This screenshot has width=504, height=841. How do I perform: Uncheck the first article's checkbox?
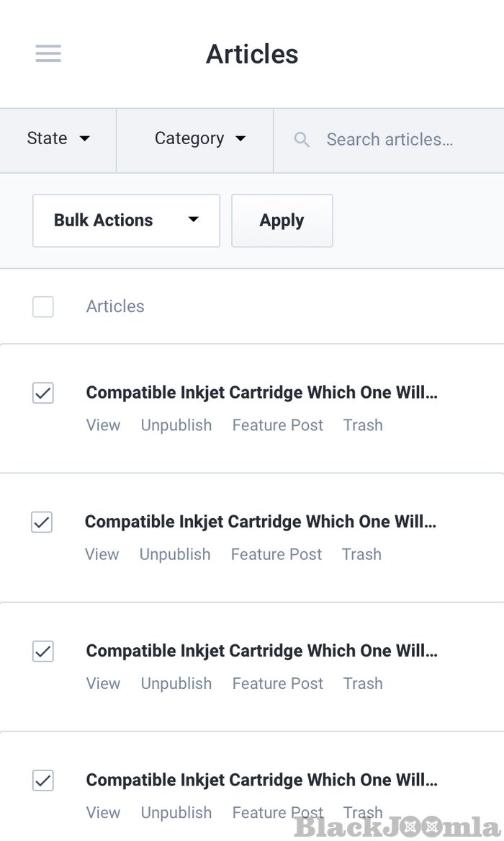pyautogui.click(x=43, y=393)
